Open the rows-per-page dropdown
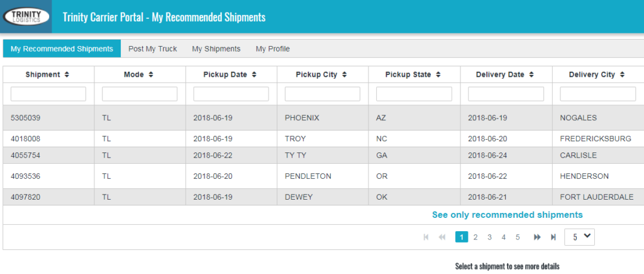 579,237
